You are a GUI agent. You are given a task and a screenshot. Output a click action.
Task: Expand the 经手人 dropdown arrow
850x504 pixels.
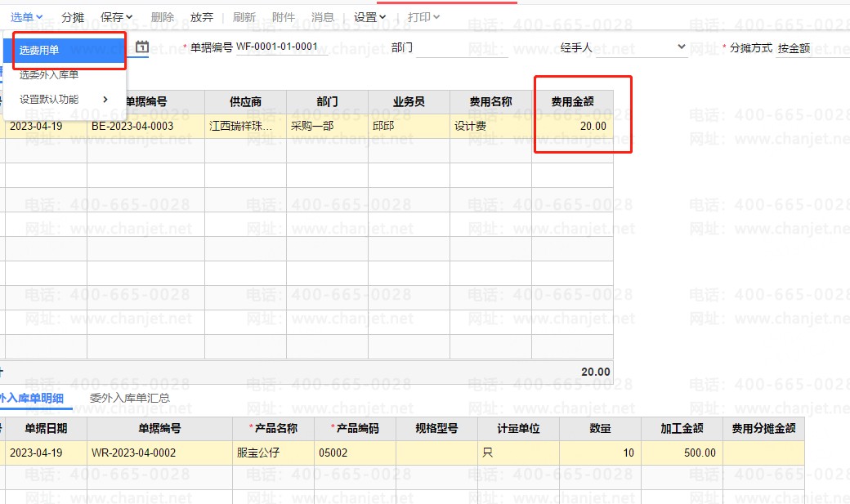(682, 47)
